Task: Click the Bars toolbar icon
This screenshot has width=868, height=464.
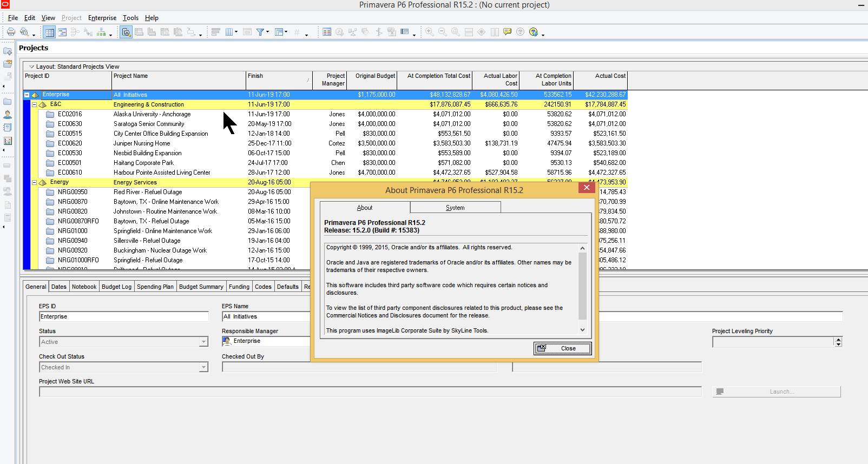Action: (215, 32)
